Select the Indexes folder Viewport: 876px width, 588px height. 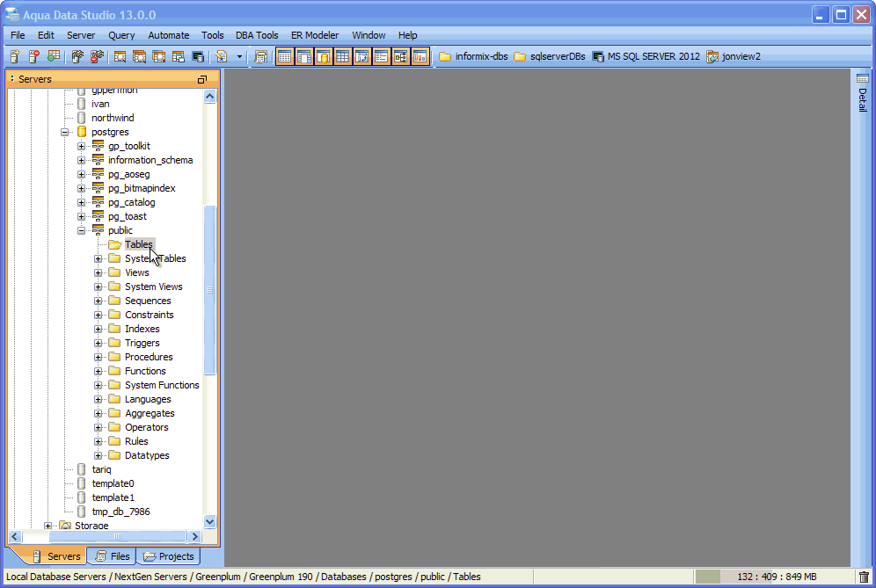click(x=142, y=329)
